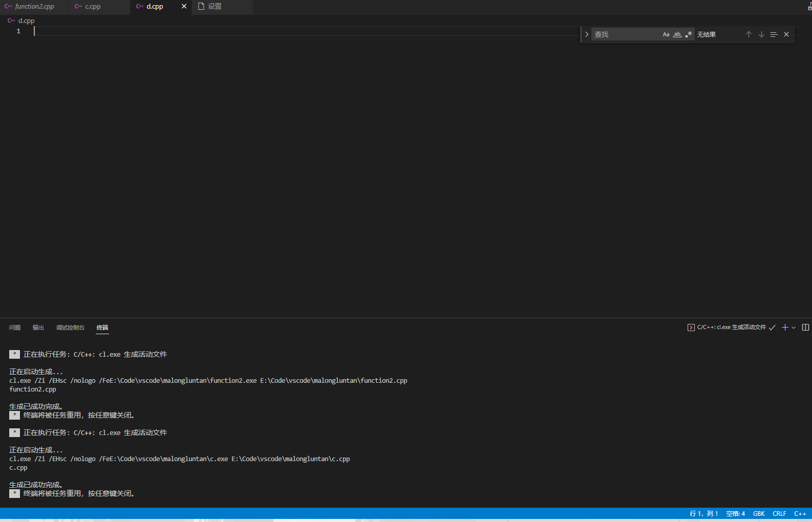Go to next match arrow
This screenshot has height=522, width=812.
761,34
